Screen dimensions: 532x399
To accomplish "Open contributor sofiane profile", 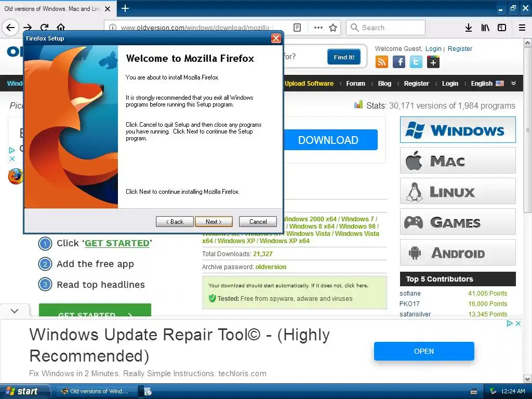I will click(410, 294).
